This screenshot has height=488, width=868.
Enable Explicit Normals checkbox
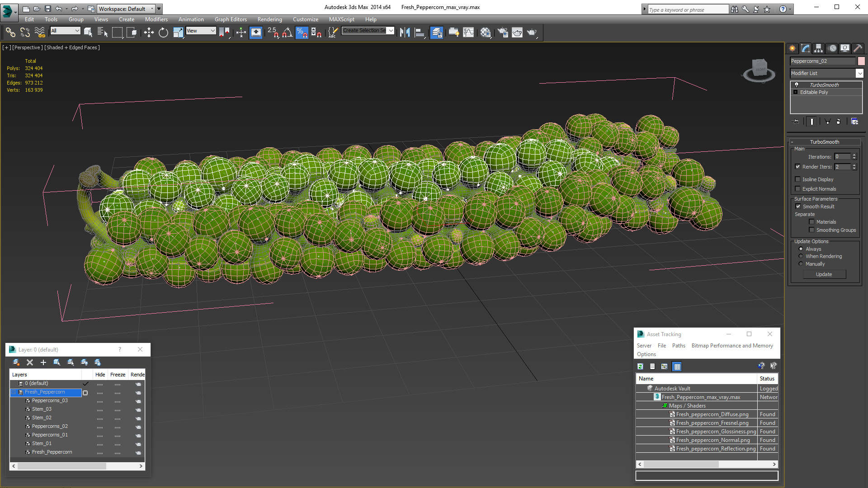tap(798, 189)
